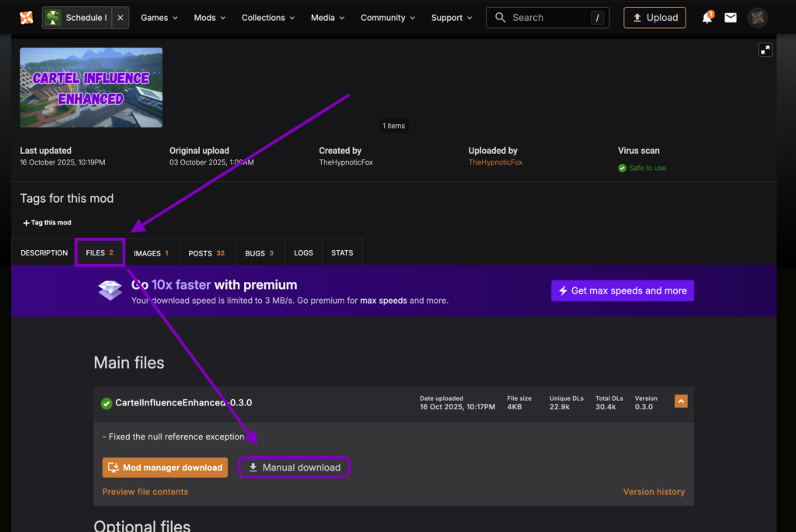Click the Upload button
Viewport: 796px width, 532px height.
(x=655, y=18)
